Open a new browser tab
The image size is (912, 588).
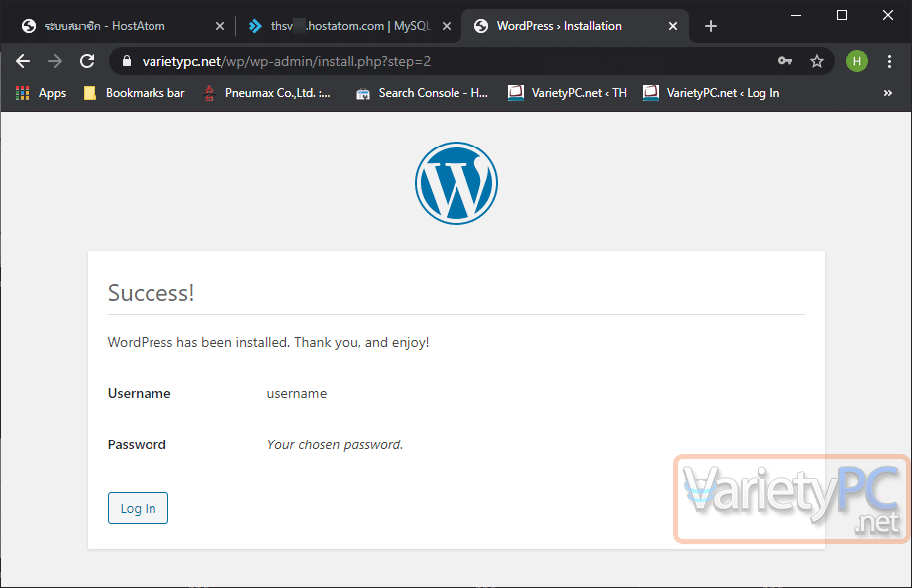[711, 26]
